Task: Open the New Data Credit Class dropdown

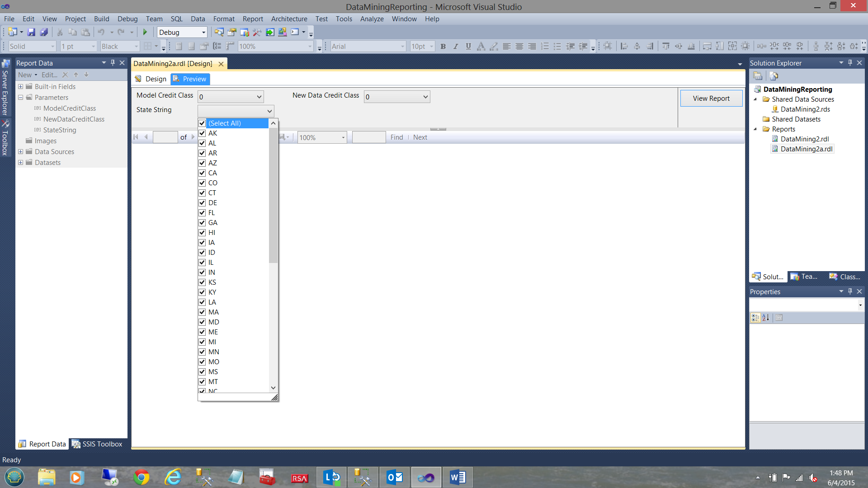Action: (425, 97)
